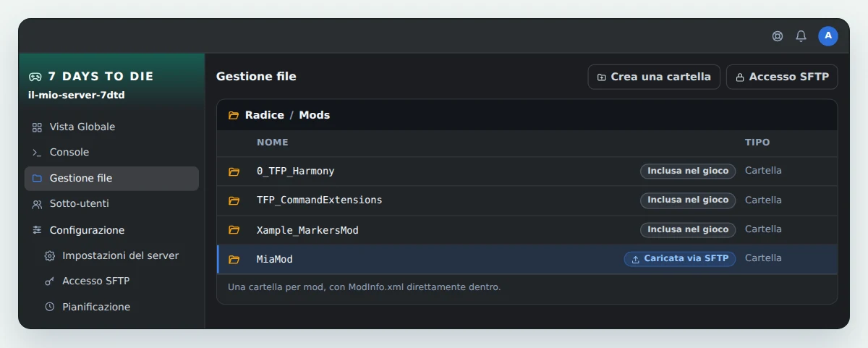This screenshot has width=868, height=348.
Task: Click the Console prompt icon
Action: [37, 153]
